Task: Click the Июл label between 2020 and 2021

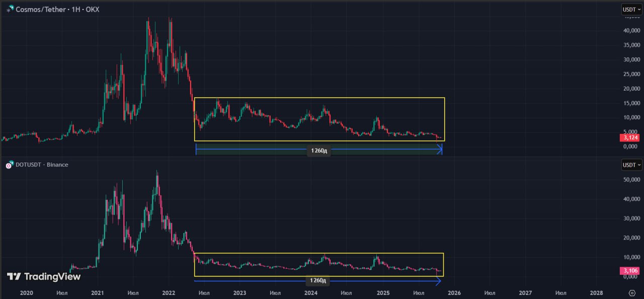Action: tap(62, 293)
